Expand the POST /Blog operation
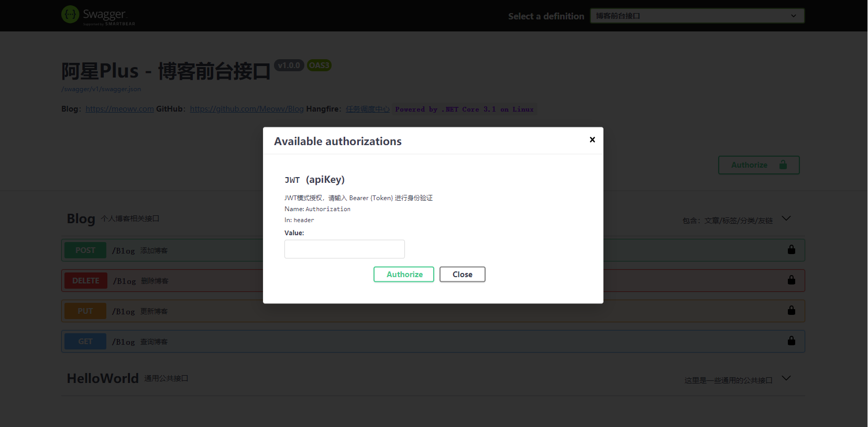Image resolution: width=868 pixels, height=427 pixels. pyautogui.click(x=433, y=250)
